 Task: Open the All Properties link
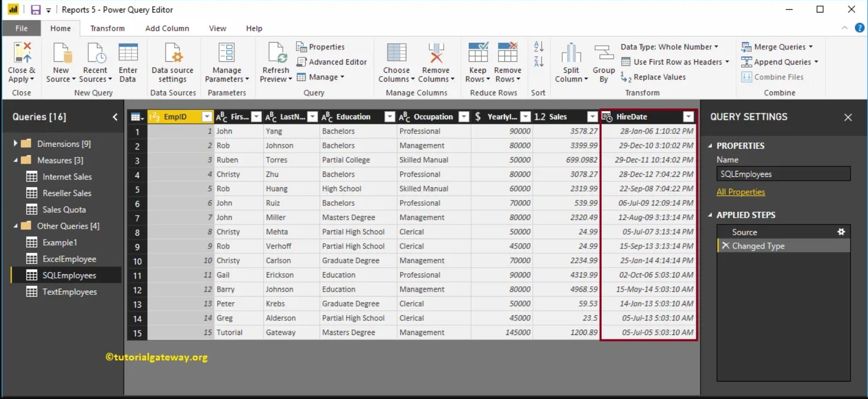coord(740,192)
